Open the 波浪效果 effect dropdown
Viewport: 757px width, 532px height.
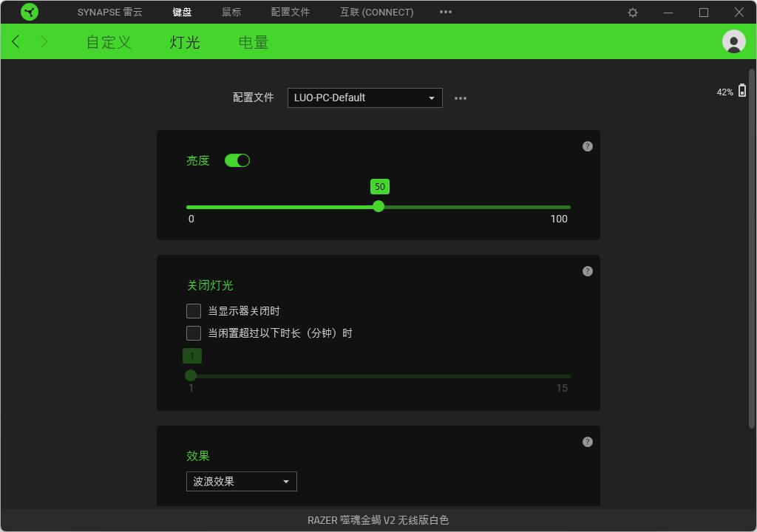click(x=241, y=481)
